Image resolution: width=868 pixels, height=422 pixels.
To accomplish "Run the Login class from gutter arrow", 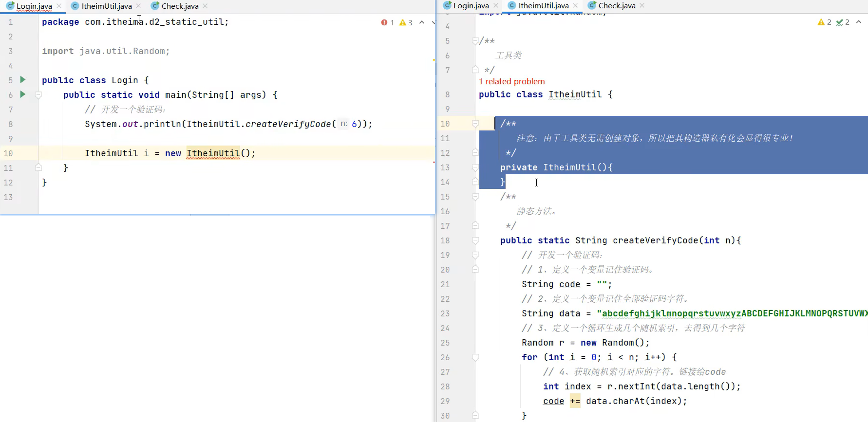I will pos(22,80).
